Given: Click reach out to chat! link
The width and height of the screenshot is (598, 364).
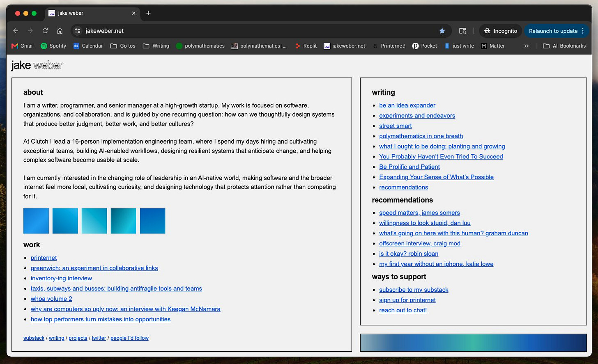Looking at the screenshot, I should tap(403, 310).
